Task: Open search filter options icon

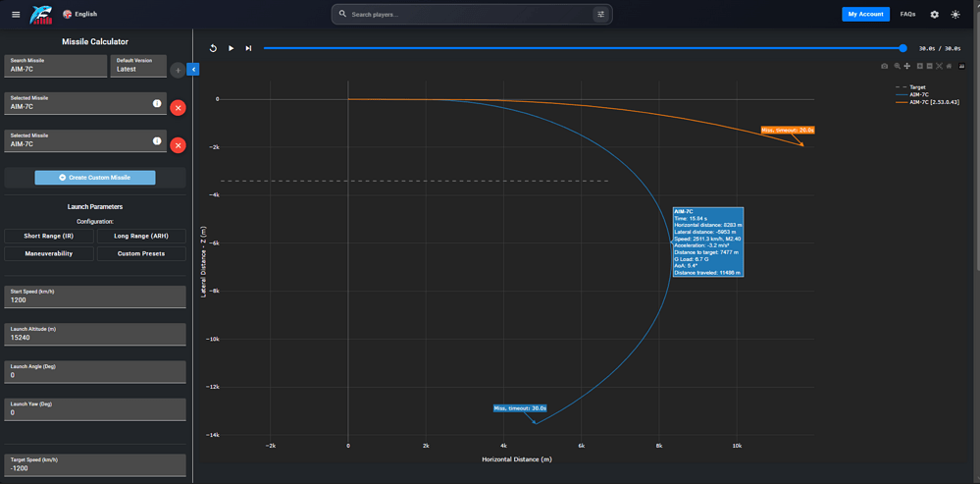Action: (600, 14)
